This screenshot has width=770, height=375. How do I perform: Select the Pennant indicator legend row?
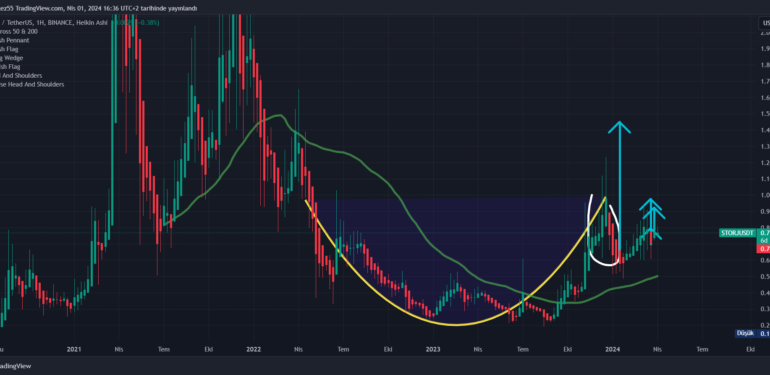pyautogui.click(x=15, y=40)
